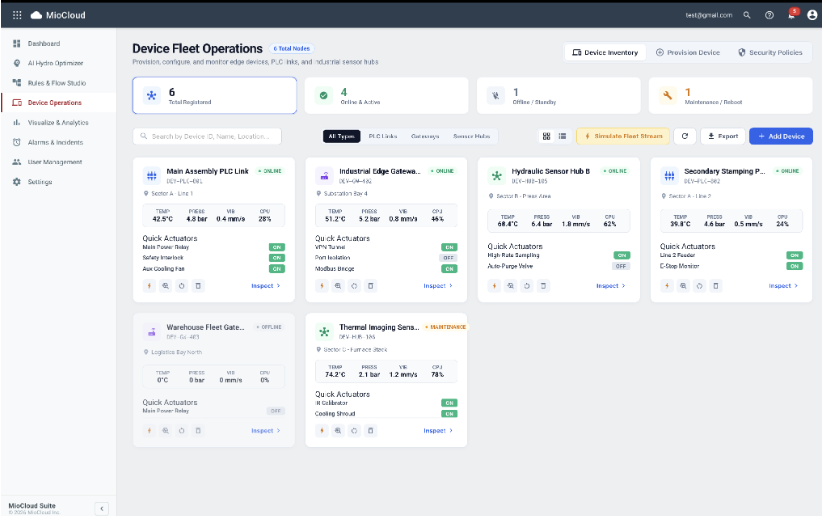The width and height of the screenshot is (822, 516).
Task: Select the Offline / Standby stat card
Action: click(558, 95)
